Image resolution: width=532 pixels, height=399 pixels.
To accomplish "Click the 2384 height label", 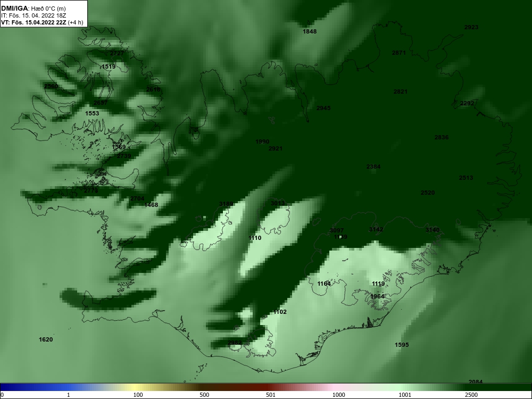I will click(x=373, y=167).
